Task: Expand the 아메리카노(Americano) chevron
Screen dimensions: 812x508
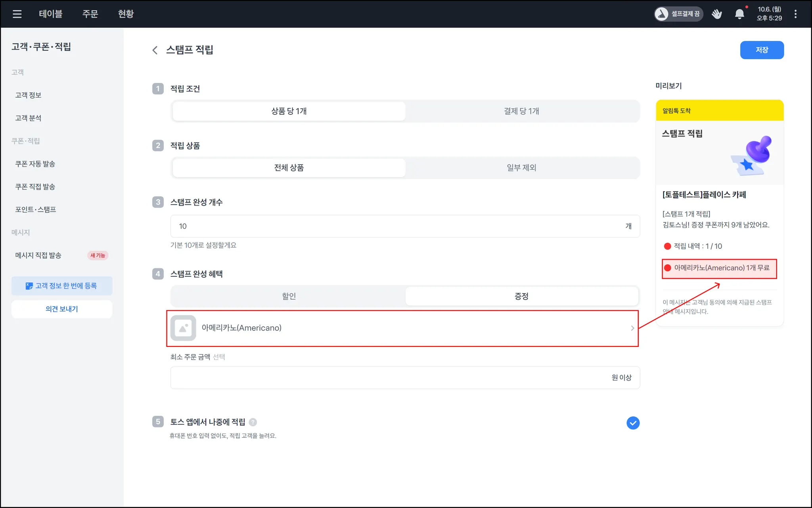Action: (632, 328)
